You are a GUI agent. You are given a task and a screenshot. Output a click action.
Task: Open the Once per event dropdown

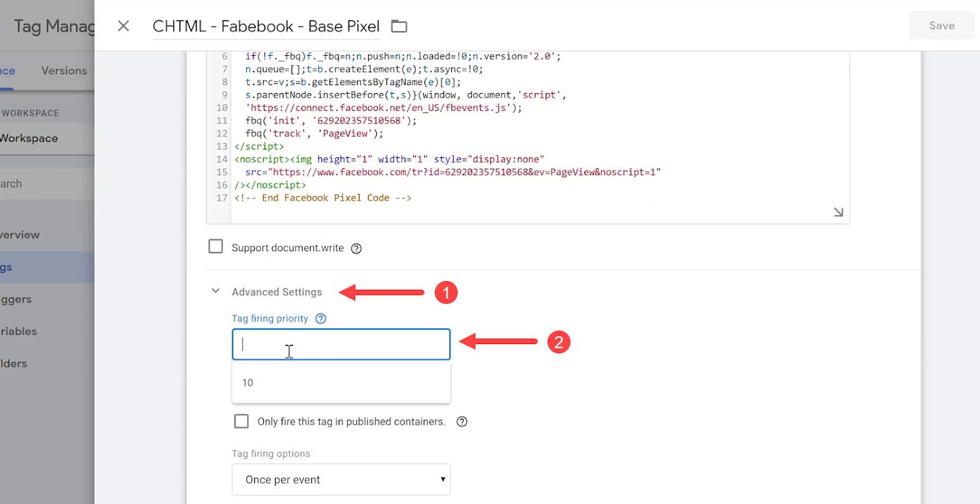(341, 480)
